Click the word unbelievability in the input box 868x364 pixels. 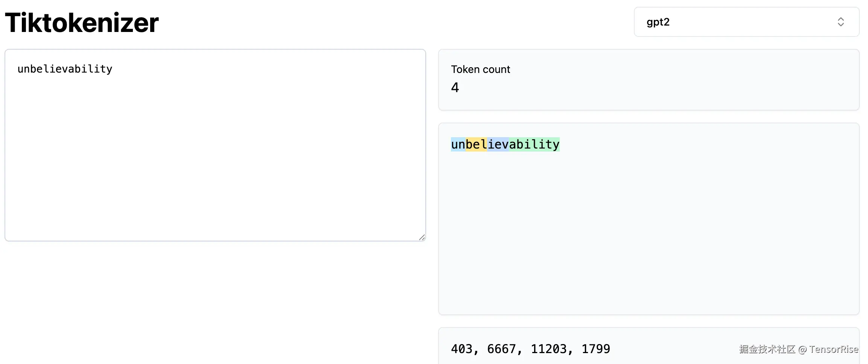(65, 69)
